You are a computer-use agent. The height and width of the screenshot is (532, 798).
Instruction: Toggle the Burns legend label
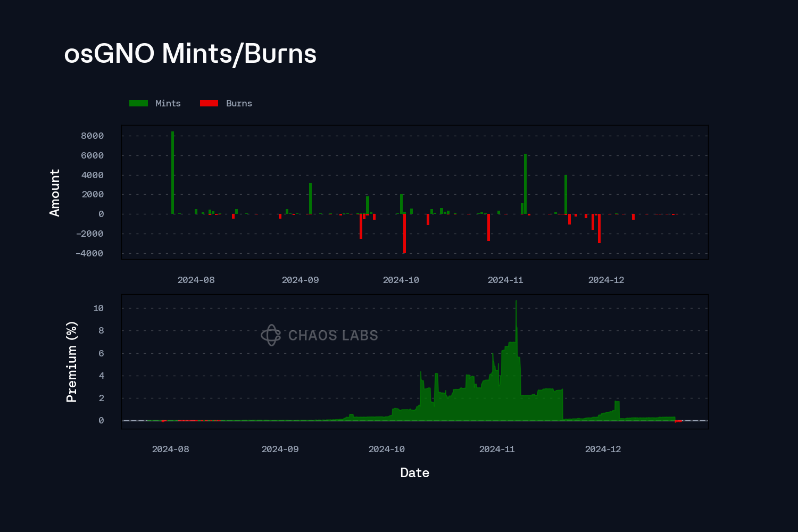(x=239, y=103)
